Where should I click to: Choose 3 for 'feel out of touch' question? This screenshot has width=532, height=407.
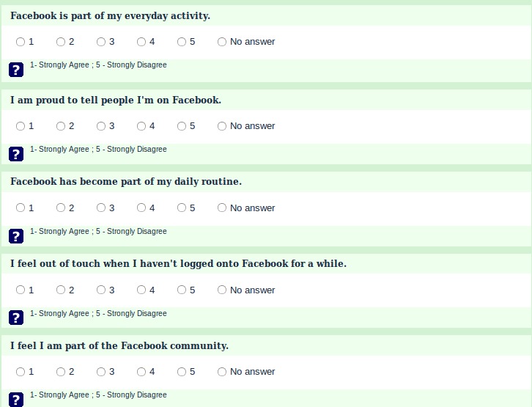101,290
